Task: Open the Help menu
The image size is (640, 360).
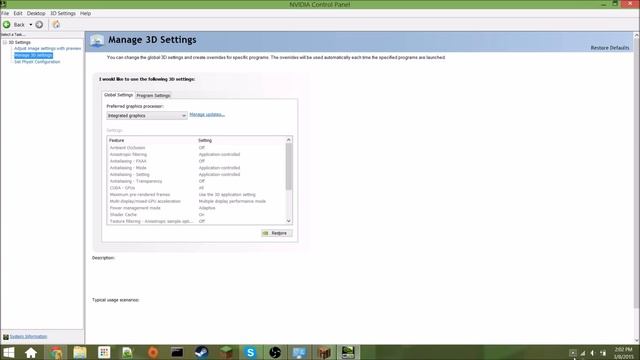Action: (x=85, y=13)
